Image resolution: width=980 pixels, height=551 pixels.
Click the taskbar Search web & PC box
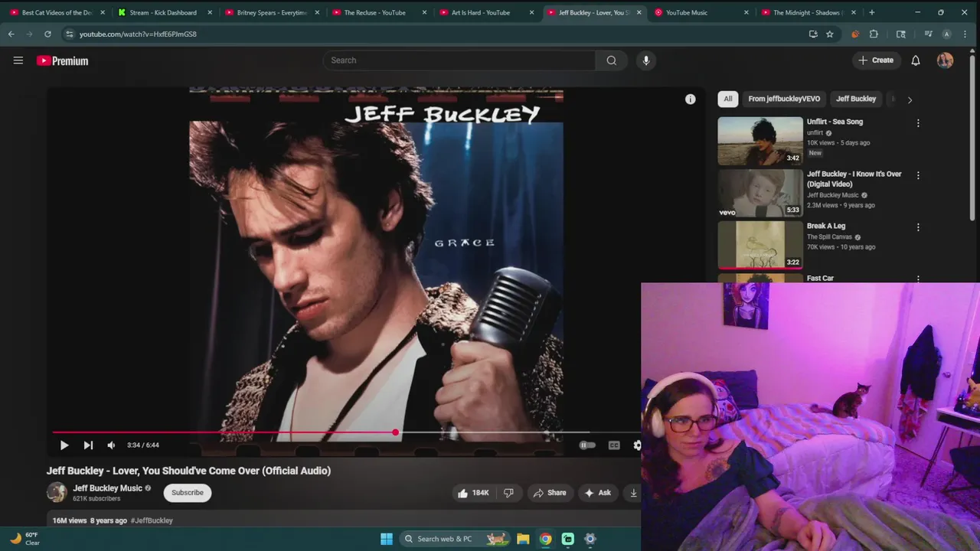(455, 539)
